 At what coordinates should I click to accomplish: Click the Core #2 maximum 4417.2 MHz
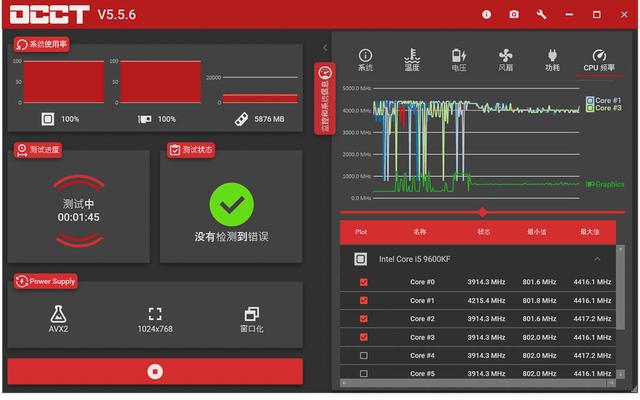click(592, 319)
